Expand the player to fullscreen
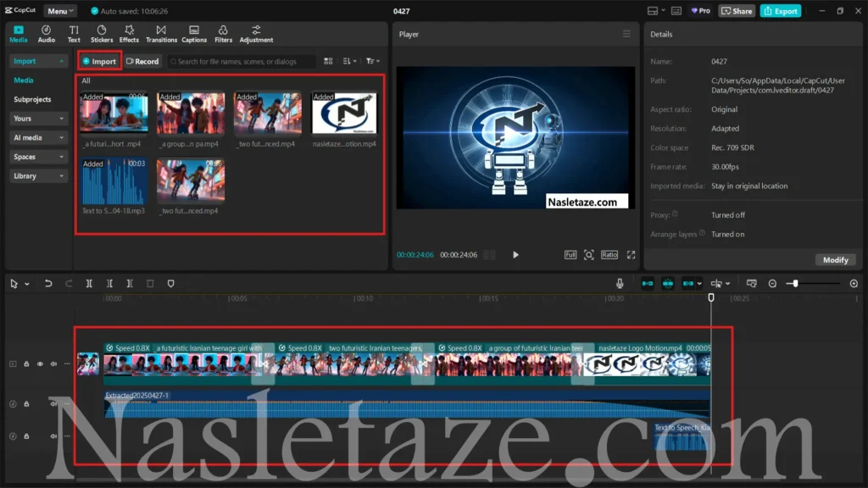 (631, 255)
